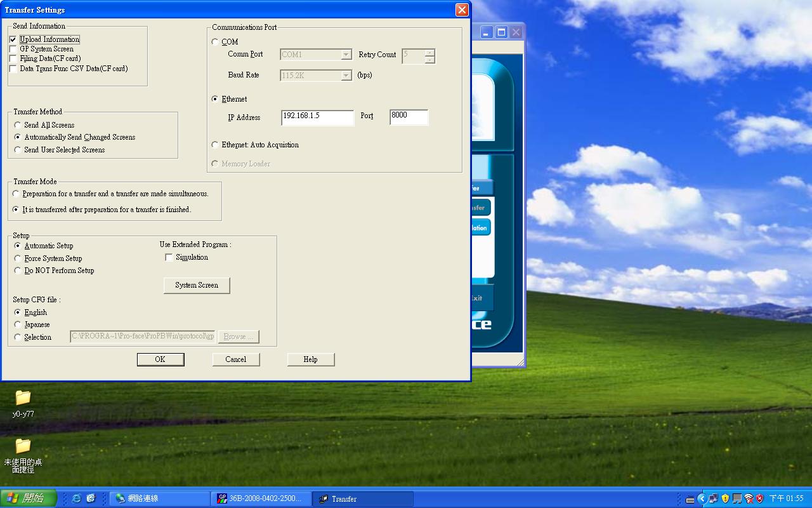Open the Comm Port COM1 dropdown
This screenshot has height=508, width=812.
(x=346, y=55)
